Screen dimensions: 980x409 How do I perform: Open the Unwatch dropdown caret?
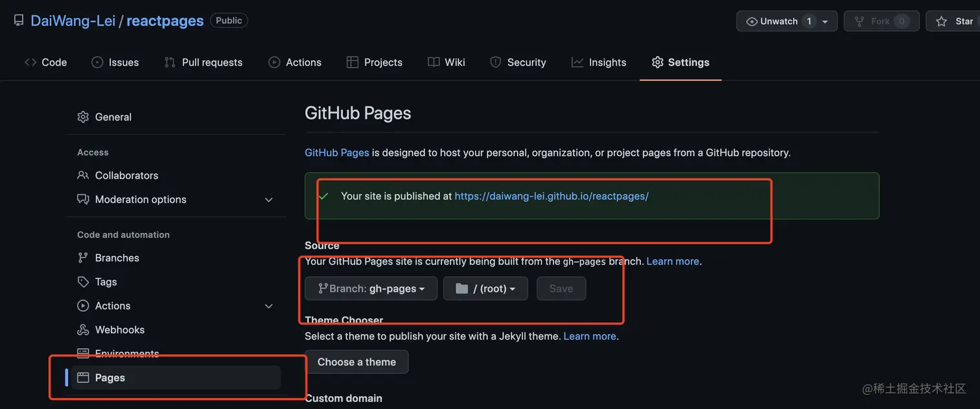(825, 21)
